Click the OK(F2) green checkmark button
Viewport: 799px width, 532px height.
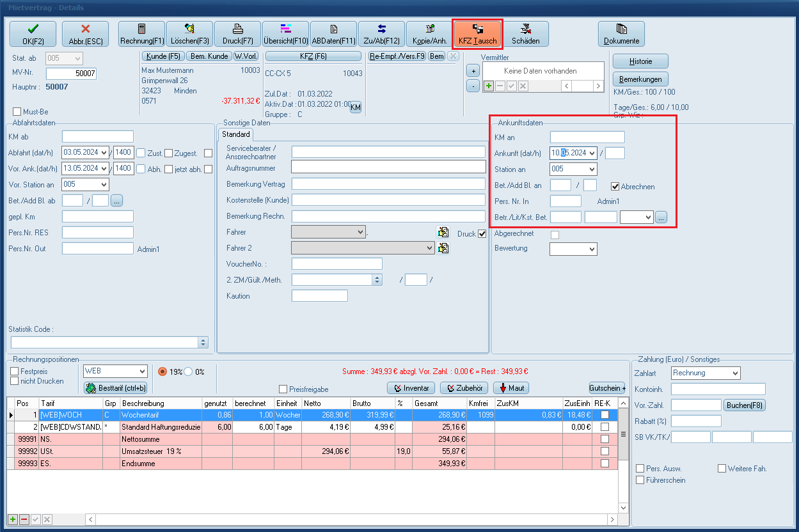33,34
